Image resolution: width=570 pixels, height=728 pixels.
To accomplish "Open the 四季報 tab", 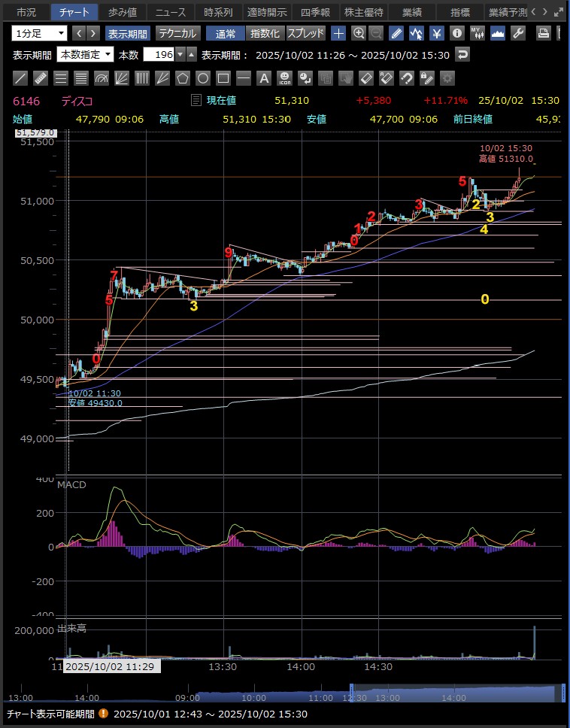I will [315, 12].
